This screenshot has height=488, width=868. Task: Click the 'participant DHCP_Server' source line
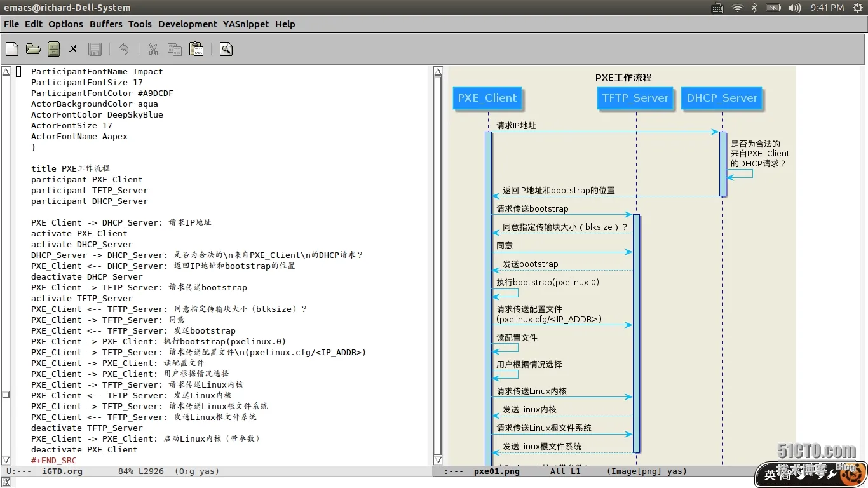click(x=89, y=201)
